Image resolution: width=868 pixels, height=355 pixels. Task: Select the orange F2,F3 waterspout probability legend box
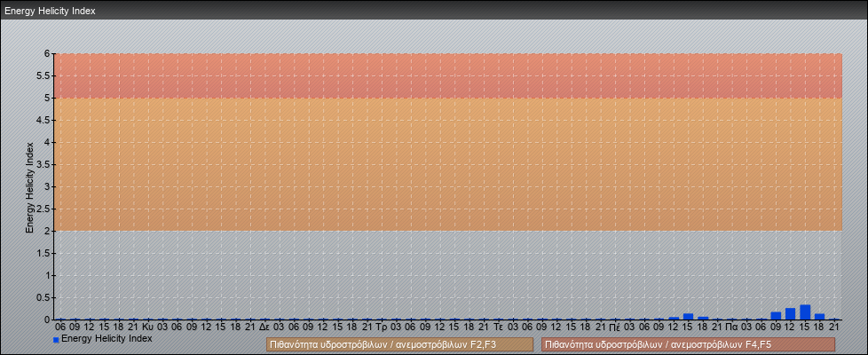coord(399,344)
